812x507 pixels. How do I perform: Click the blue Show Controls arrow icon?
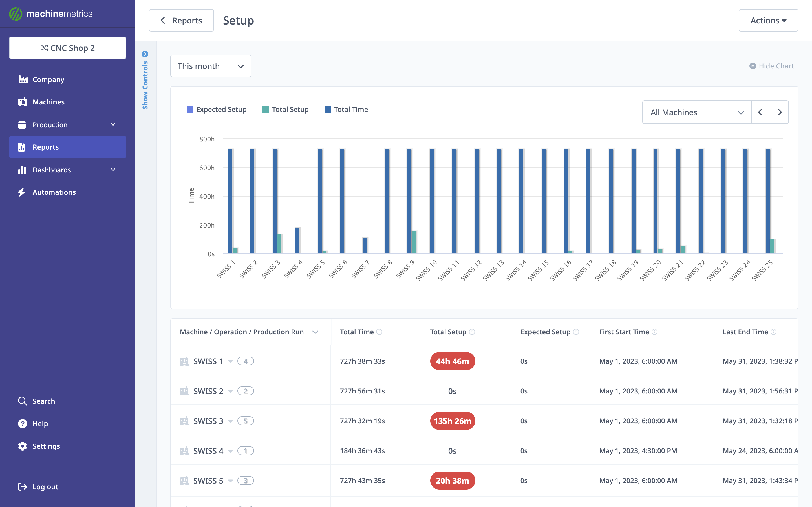(x=145, y=54)
